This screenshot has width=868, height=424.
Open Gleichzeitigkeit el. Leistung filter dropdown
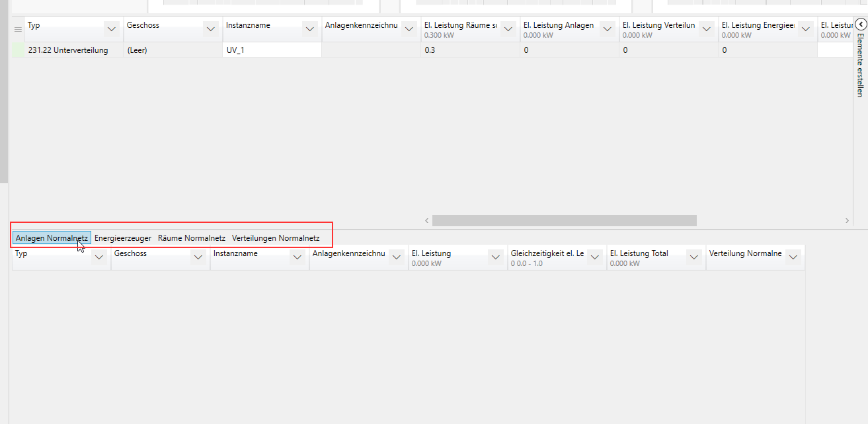point(595,257)
